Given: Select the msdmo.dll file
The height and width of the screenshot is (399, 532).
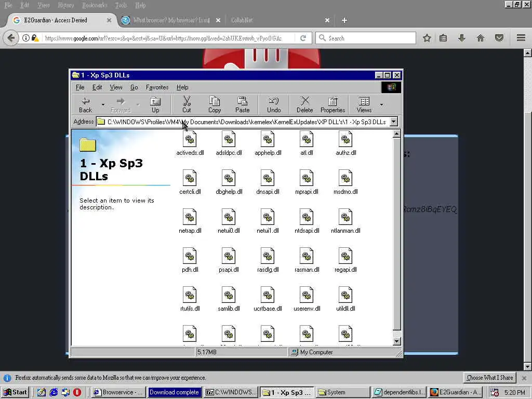Looking at the screenshot, I should coord(345,182).
